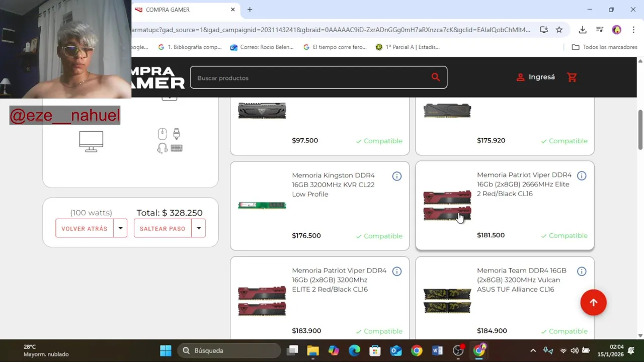Open info icon for Patriot Viper 2666MHz
644x362 pixels.
click(582, 175)
